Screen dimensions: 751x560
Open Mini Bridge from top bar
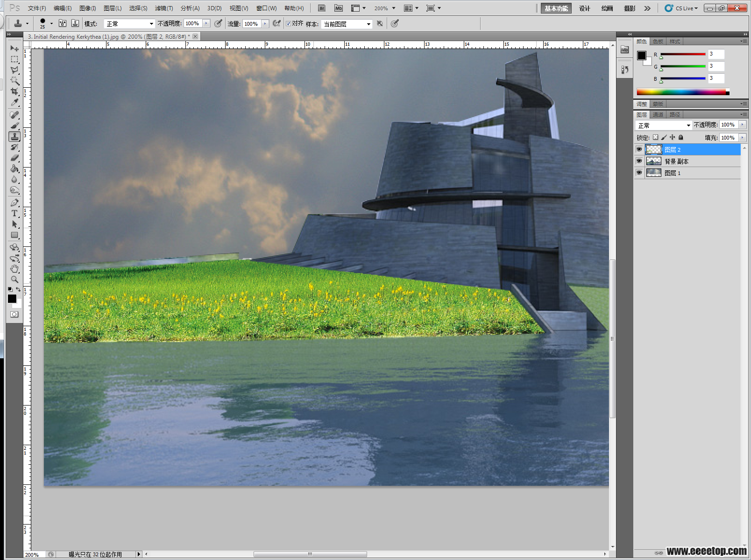pyautogui.click(x=339, y=8)
